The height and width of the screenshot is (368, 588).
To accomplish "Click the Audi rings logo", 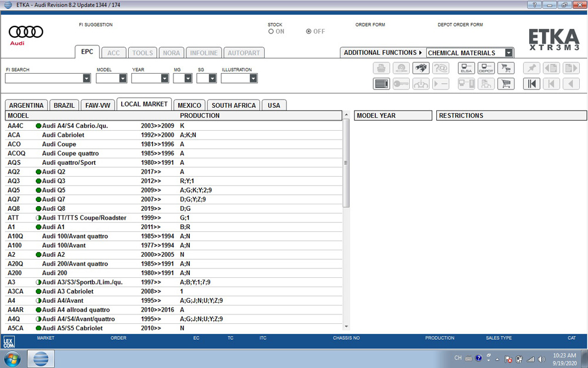I will pyautogui.click(x=26, y=32).
